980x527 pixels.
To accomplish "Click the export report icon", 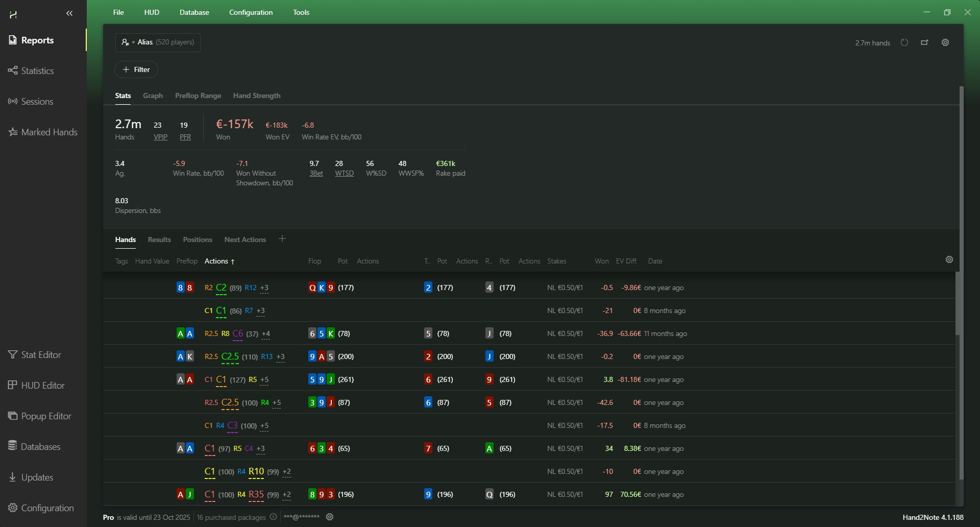I will click(x=924, y=43).
